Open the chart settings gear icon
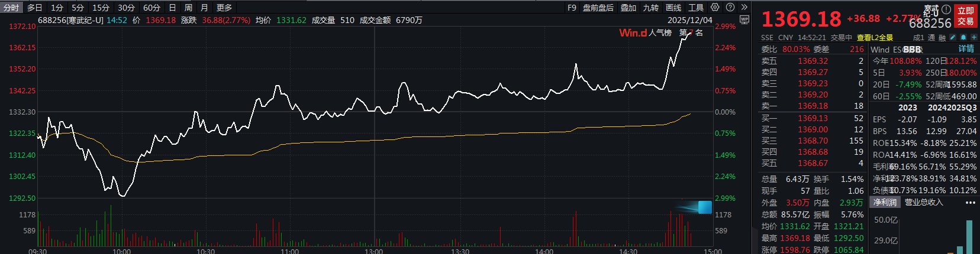 point(715,8)
